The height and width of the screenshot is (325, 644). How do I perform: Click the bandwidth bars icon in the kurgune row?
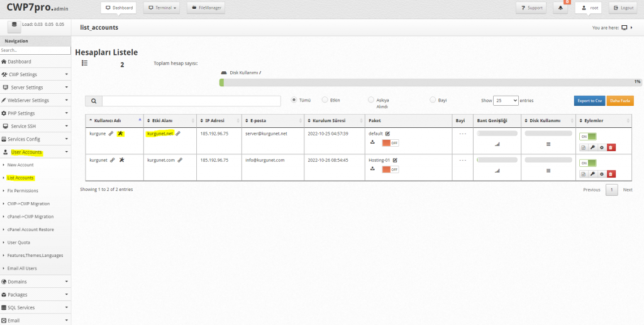497,144
